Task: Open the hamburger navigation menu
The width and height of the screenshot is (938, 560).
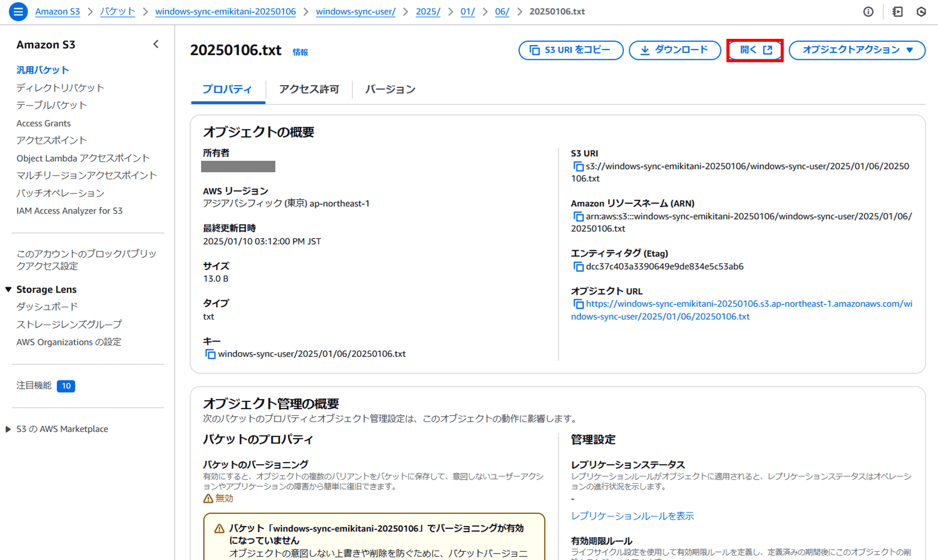Action: 18,11
